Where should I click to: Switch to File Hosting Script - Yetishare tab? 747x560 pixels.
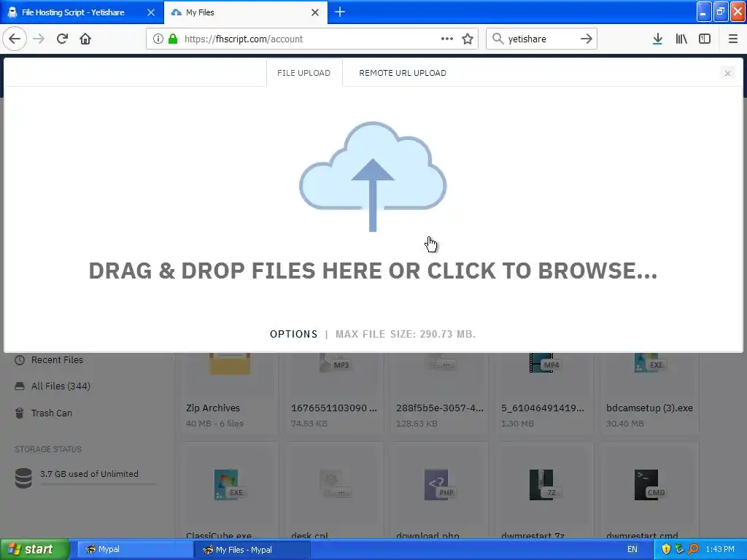click(82, 12)
